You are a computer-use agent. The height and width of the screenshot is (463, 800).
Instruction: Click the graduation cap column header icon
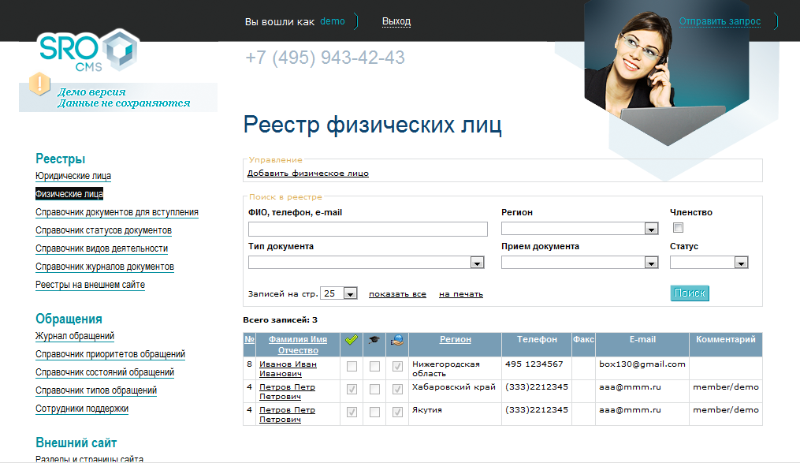(374, 340)
